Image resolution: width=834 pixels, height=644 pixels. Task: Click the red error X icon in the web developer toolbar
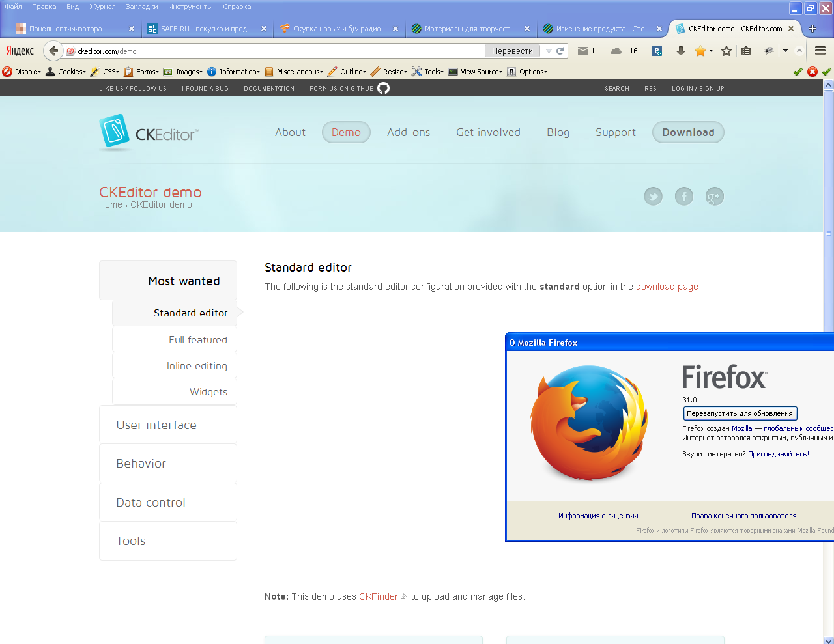point(812,72)
